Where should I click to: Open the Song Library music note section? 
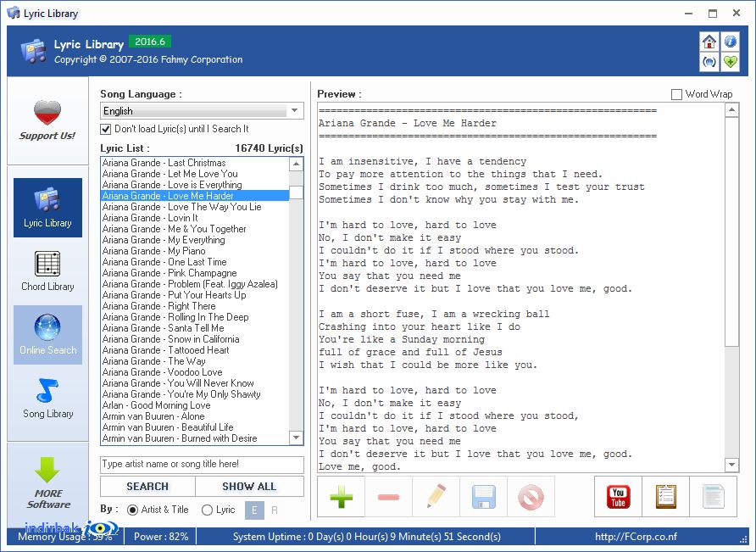[47, 399]
